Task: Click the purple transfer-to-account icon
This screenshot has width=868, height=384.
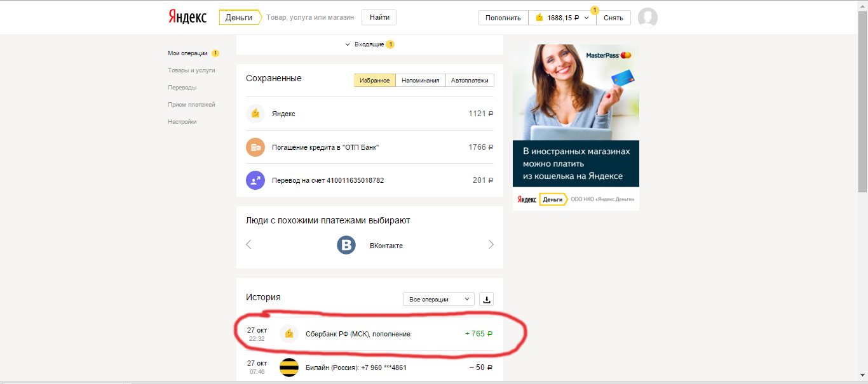Action: [255, 180]
